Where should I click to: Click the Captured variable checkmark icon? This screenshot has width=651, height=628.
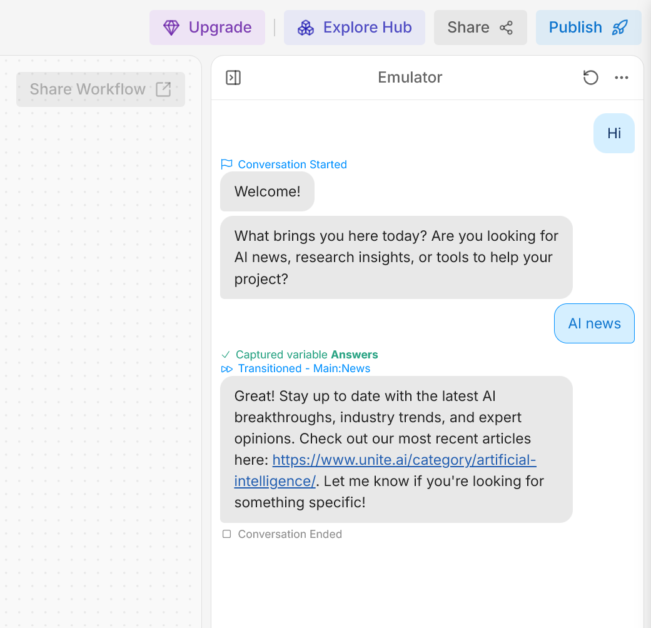pos(225,354)
